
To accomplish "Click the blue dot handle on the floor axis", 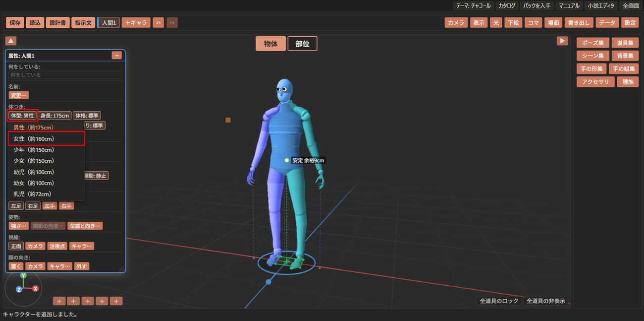I will [268, 282].
